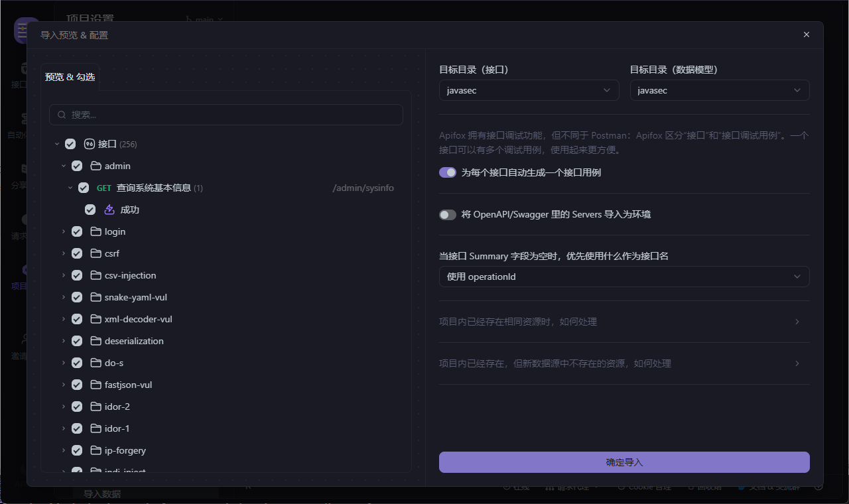
Task: Expand the csrf folder node
Action: pyautogui.click(x=64, y=253)
